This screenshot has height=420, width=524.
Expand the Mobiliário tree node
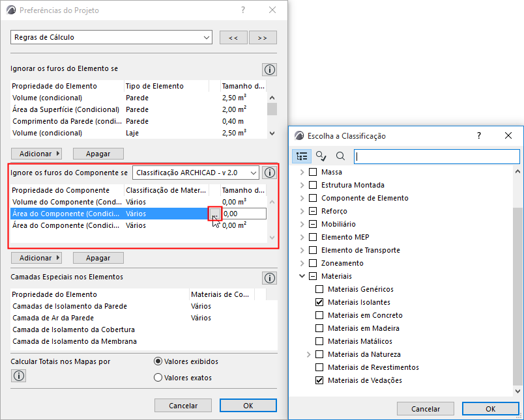(x=302, y=224)
